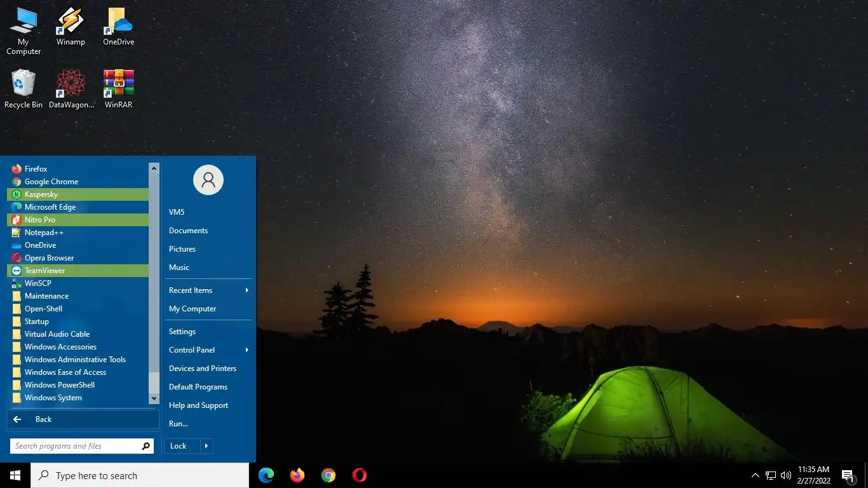The width and height of the screenshot is (868, 488).
Task: Launch WinSCP from the programs list
Action: coord(78,283)
